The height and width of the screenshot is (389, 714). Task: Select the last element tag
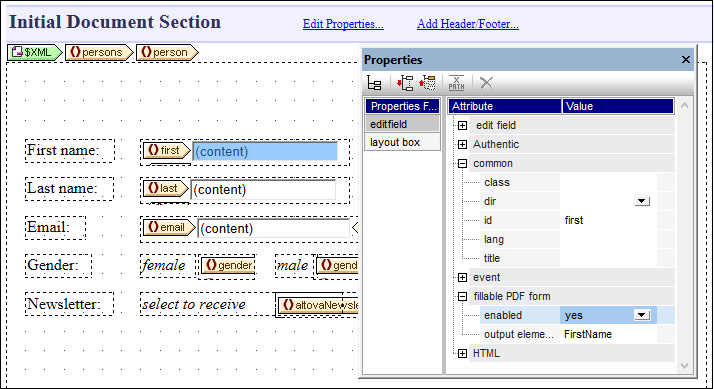point(165,188)
